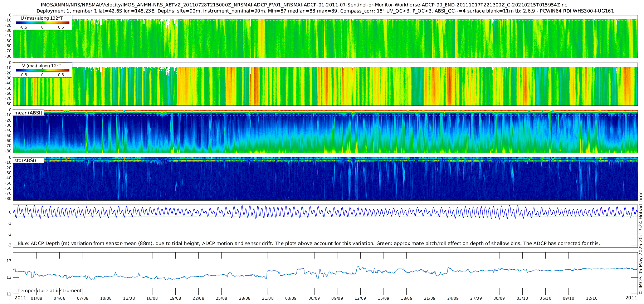This screenshot has height=304, width=644.
Task: Click the 19/08 date tick label
Action: pyautogui.click(x=175, y=298)
